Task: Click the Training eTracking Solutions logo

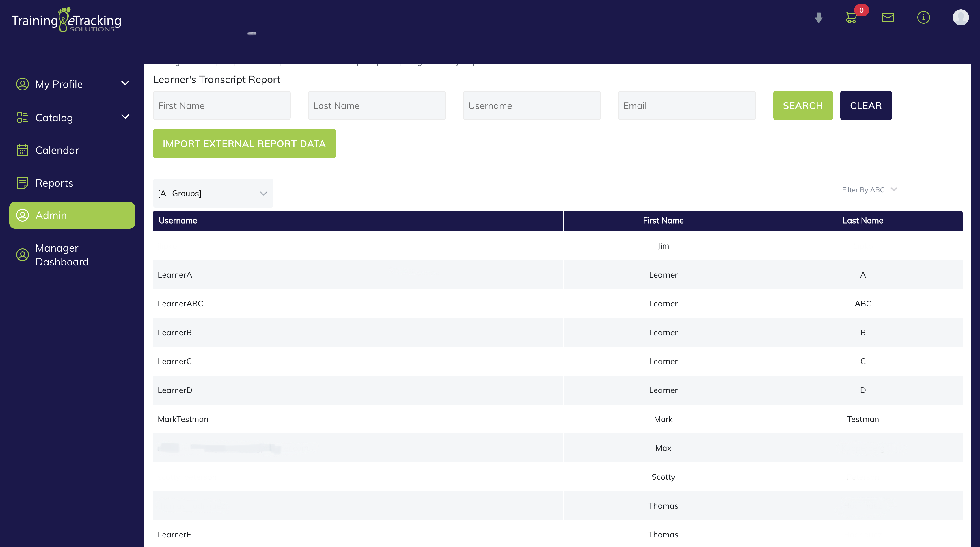Action: point(67,20)
